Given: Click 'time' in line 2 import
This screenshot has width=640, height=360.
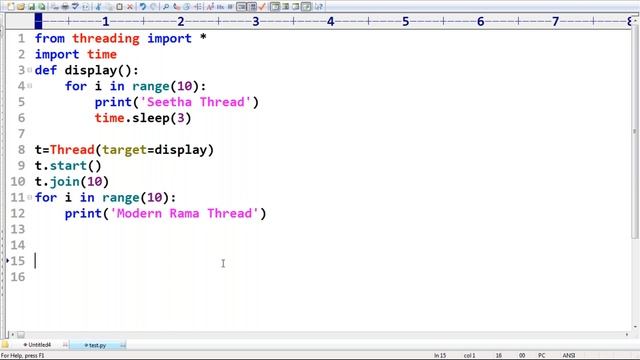Looking at the screenshot, I should point(102,54).
